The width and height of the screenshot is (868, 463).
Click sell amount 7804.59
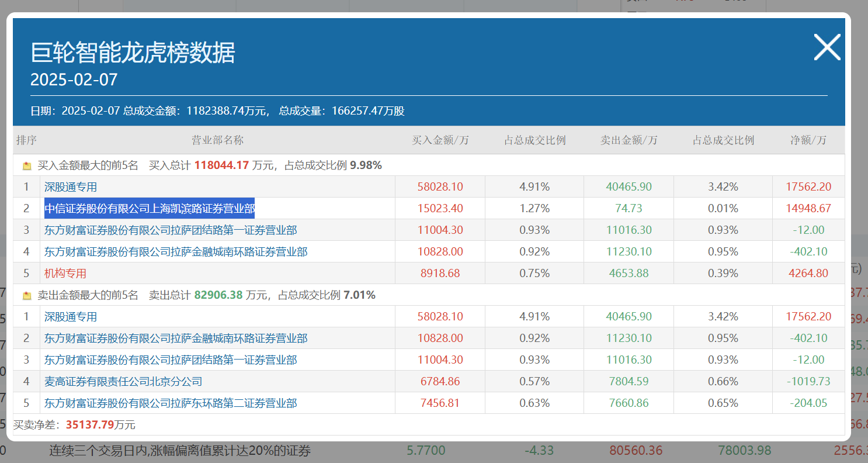(x=629, y=382)
